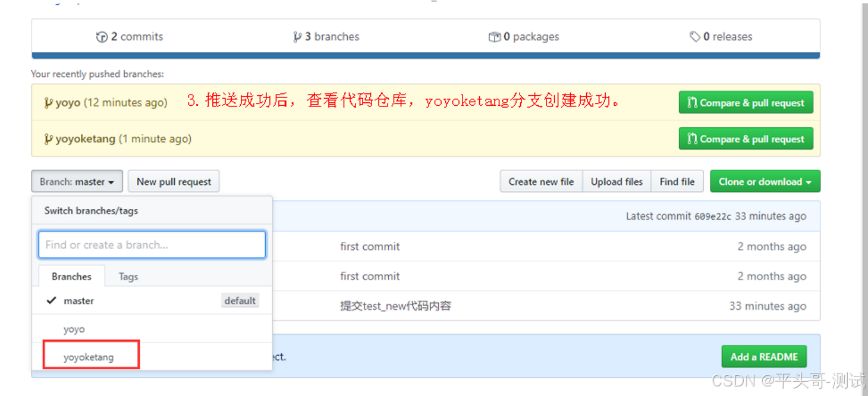This screenshot has height=396, width=868.
Task: Click the Switch branches/tags header
Action: pos(91,210)
